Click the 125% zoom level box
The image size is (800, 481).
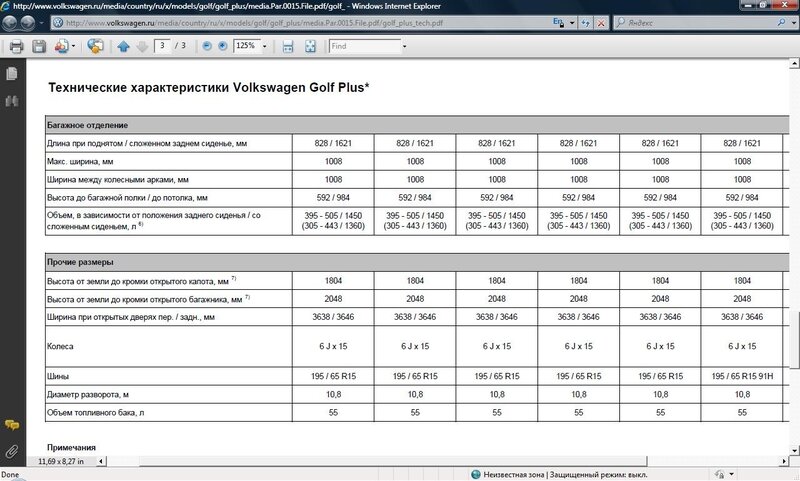coord(247,46)
